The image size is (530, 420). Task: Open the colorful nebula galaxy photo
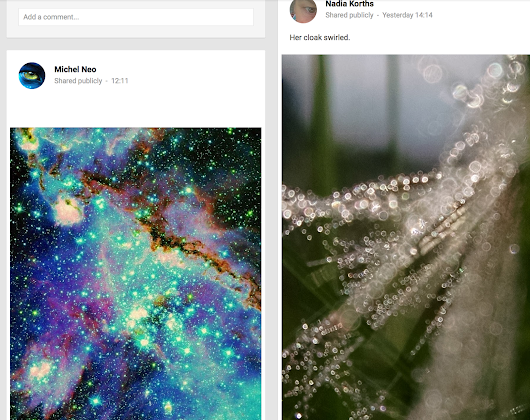pyautogui.click(x=136, y=274)
